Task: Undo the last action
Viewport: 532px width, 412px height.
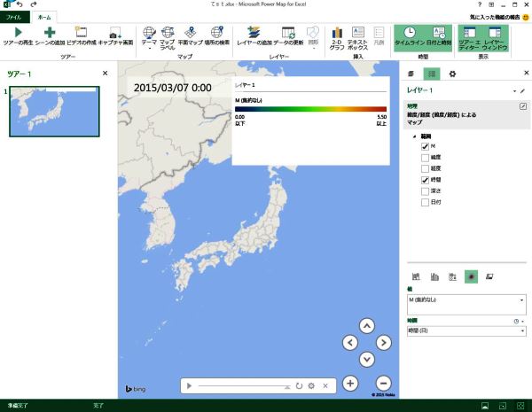Action: (20, 4)
